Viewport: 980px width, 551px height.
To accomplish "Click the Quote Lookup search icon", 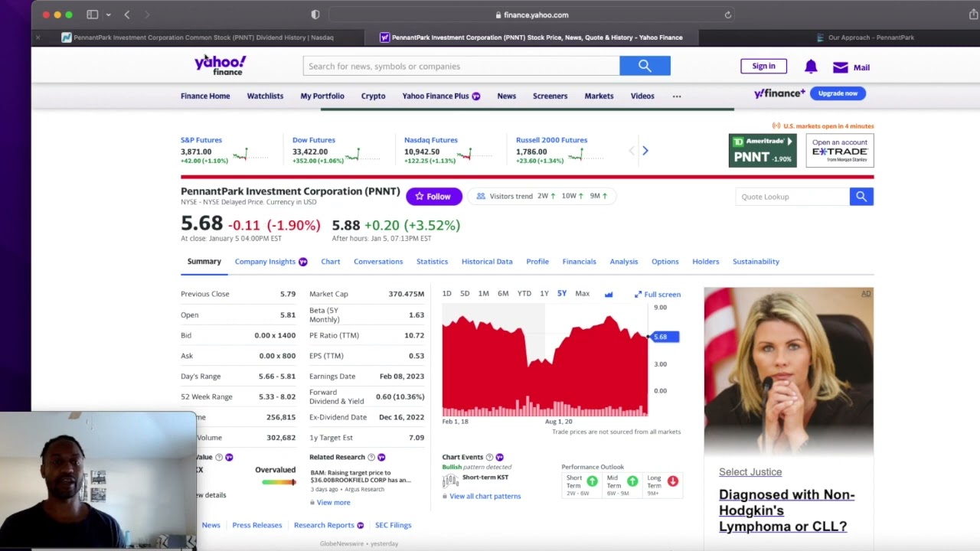I will tap(861, 197).
